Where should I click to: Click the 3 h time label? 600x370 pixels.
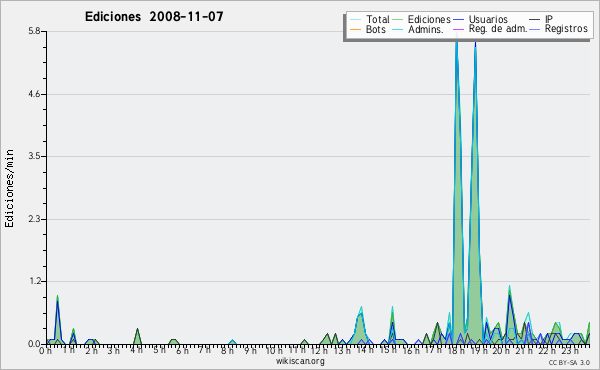pos(113,351)
